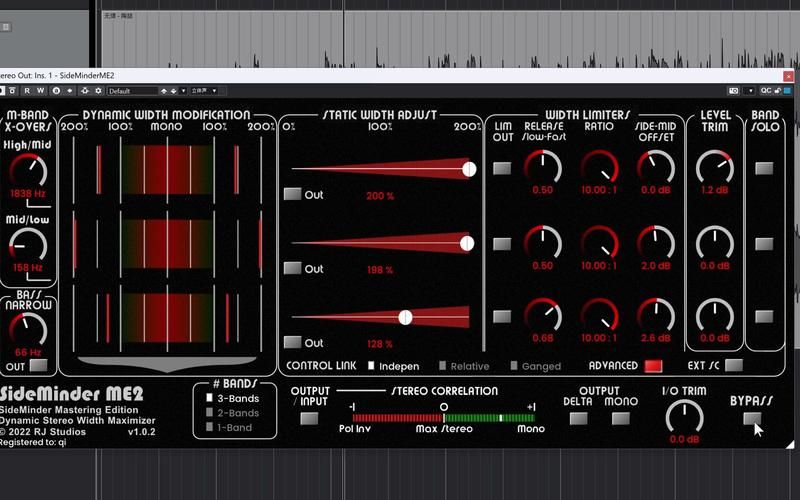Click the QC quick controls button
This screenshot has width=800, height=500.
coord(766,91)
